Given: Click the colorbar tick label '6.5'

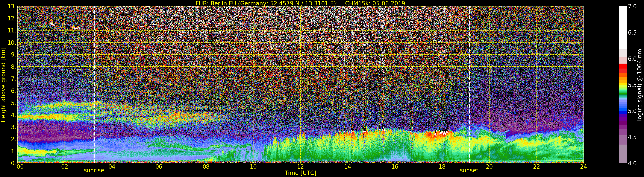Looking at the screenshot, I should (632, 33).
